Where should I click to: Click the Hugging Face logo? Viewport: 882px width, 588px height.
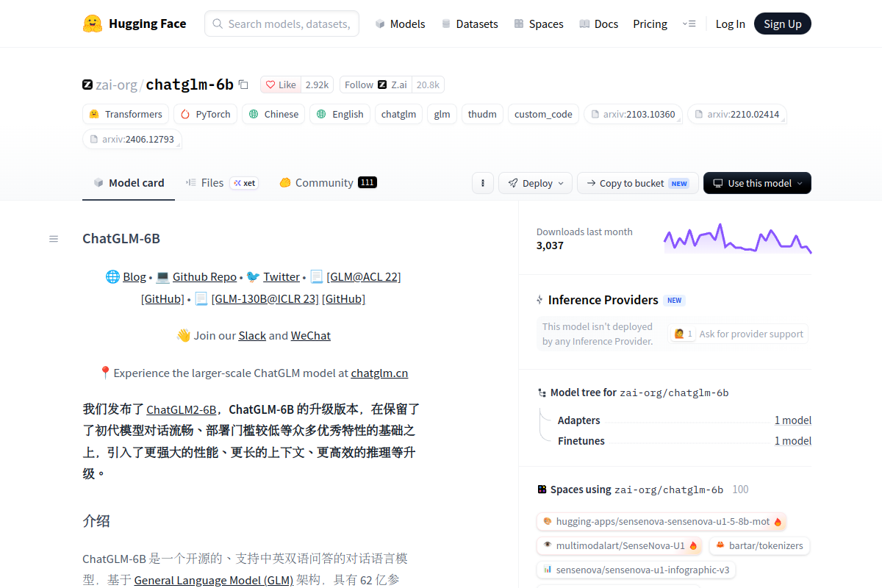(135, 24)
